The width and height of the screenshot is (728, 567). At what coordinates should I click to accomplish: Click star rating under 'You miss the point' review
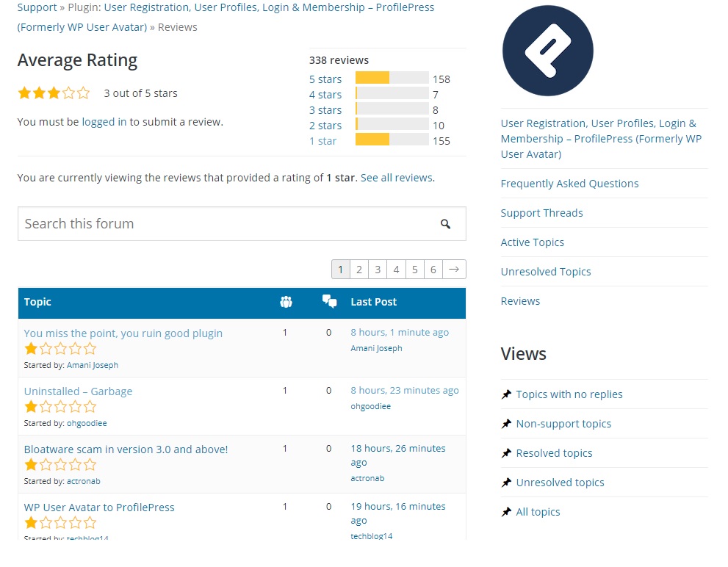(60, 348)
